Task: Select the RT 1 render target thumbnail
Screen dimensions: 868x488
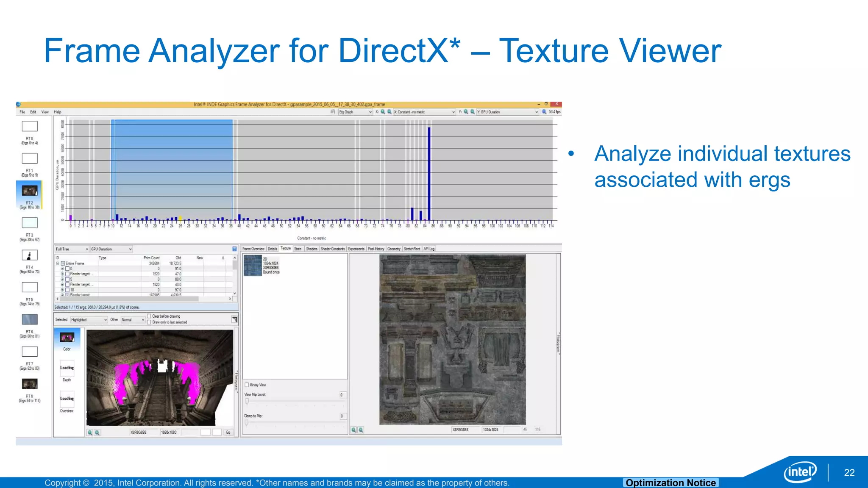Action: coord(30,158)
